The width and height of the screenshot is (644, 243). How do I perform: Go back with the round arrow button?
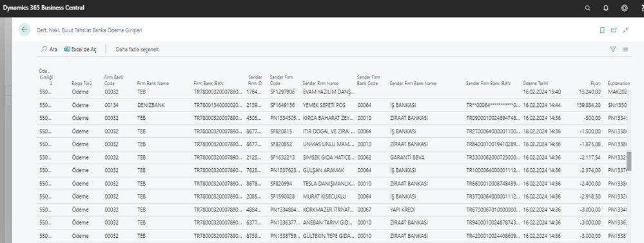coord(24,30)
